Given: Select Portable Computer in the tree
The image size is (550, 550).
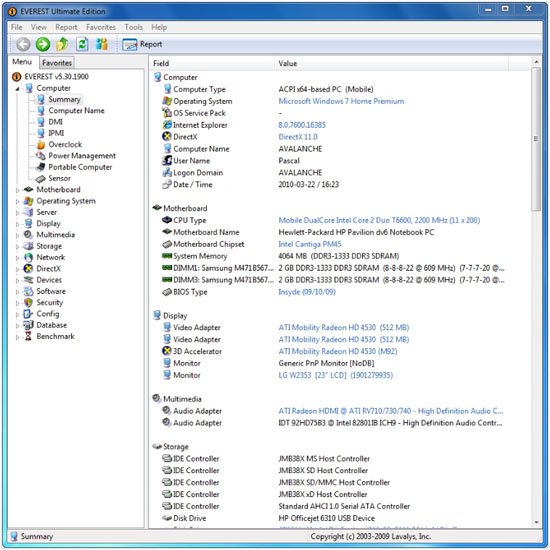Looking at the screenshot, I should (80, 167).
